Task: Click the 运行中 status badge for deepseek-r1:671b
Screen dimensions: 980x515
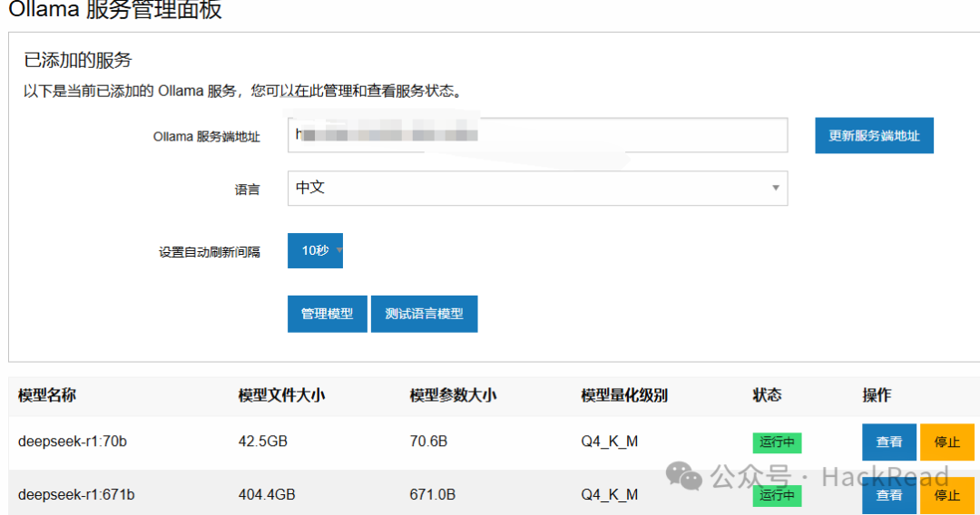Action: pos(777,496)
